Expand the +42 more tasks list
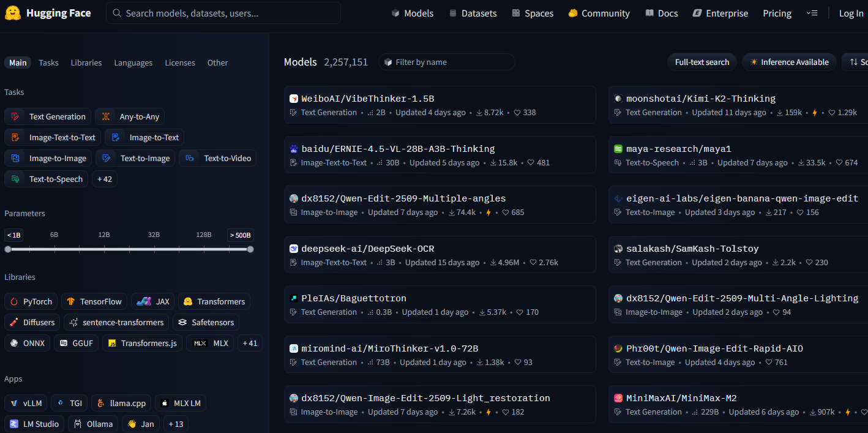Screen dimensions: 868x433 pyautogui.click(x=105, y=179)
